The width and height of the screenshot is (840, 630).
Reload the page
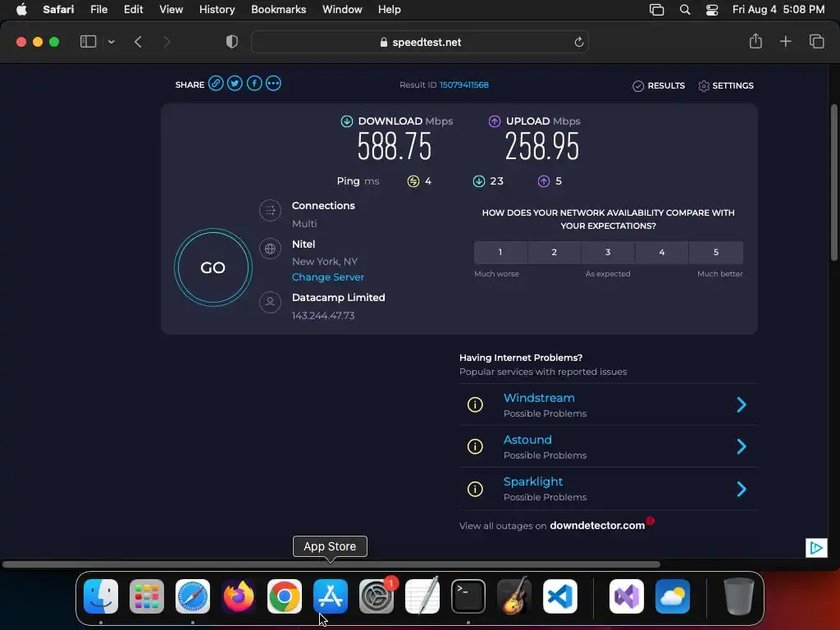578,42
